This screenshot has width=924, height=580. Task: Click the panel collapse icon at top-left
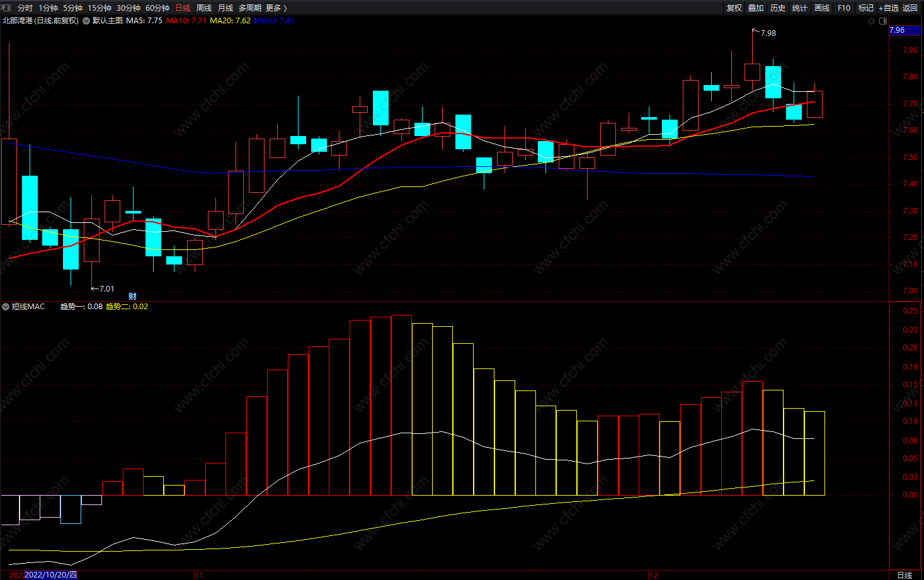click(6, 8)
